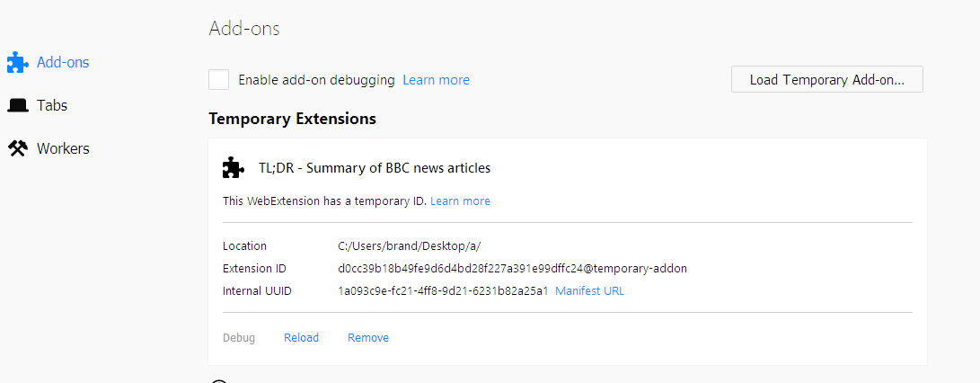Click the TL;DR extension's puzzle icon
Image resolution: width=980 pixels, height=383 pixels.
[x=234, y=168]
